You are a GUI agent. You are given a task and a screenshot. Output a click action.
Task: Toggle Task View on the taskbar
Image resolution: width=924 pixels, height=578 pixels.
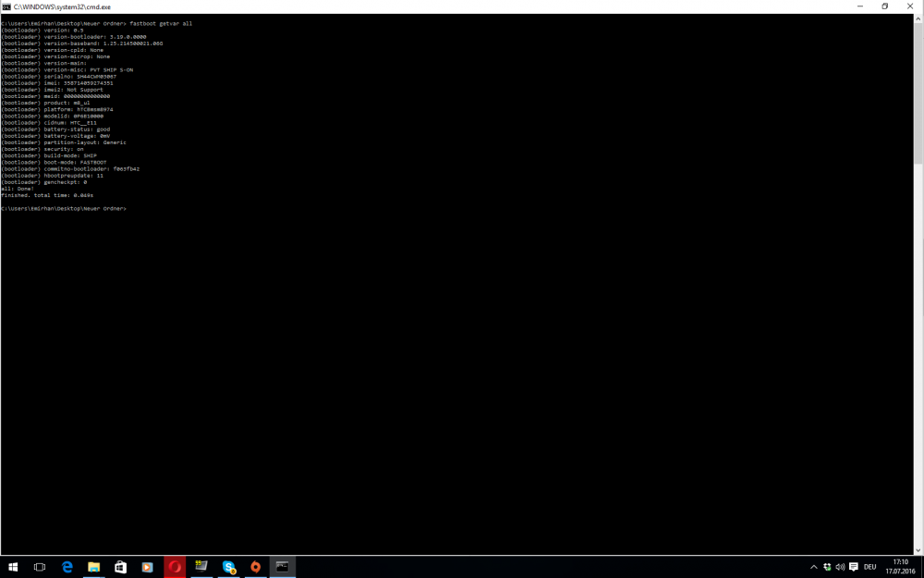click(39, 566)
